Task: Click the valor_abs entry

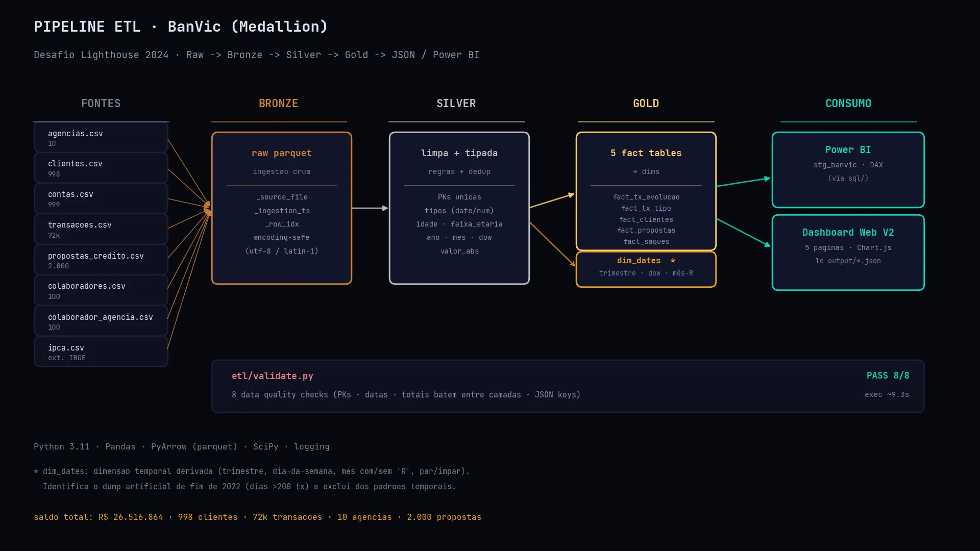Action: click(459, 251)
